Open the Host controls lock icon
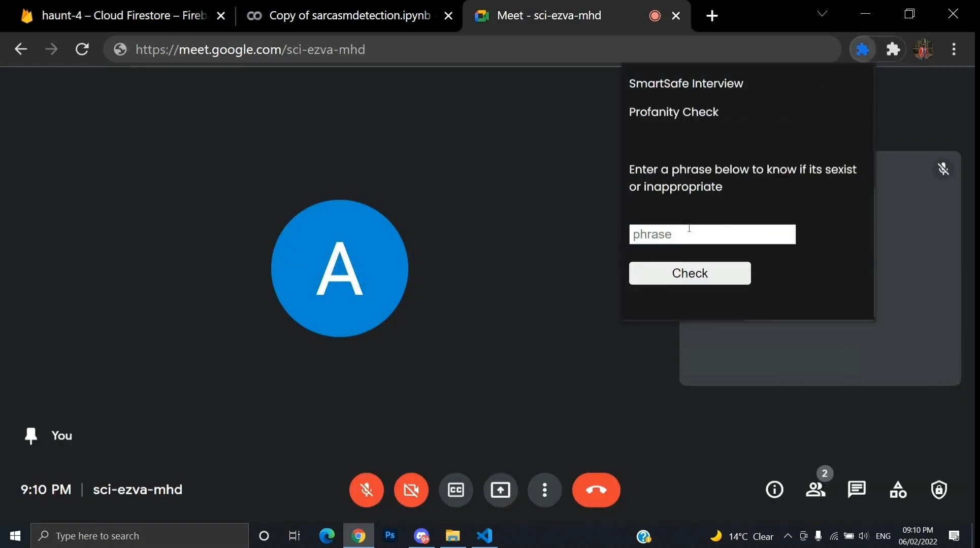The width and height of the screenshot is (980, 548). click(939, 490)
